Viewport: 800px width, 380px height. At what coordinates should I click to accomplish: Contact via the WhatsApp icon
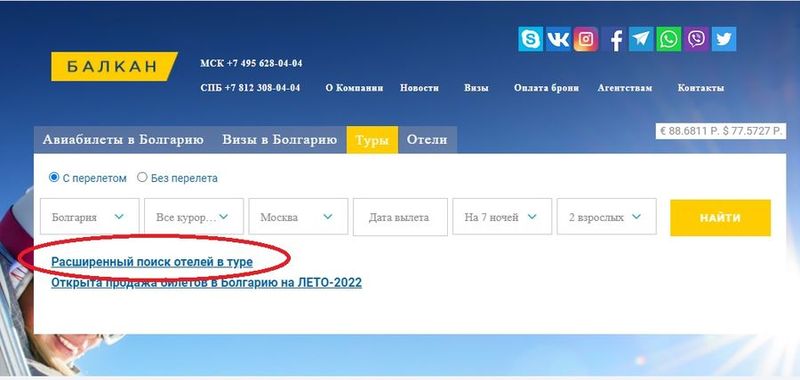668,39
